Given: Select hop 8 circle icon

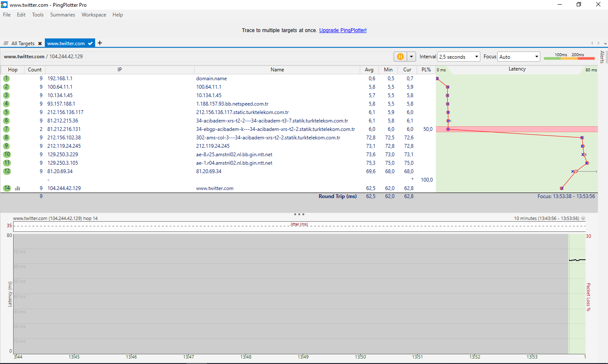Looking at the screenshot, I should 6,138.
